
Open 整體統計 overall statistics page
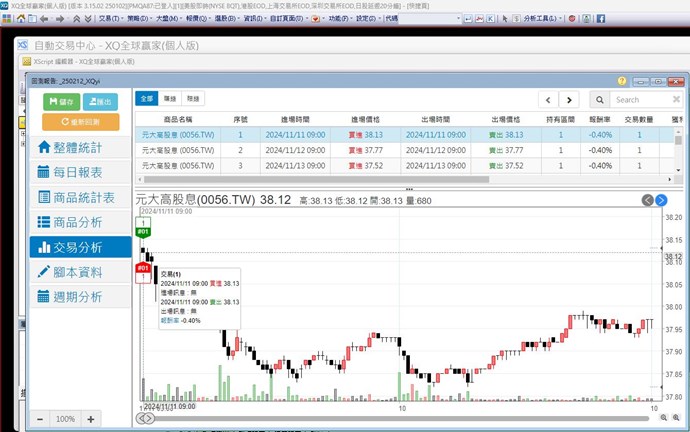click(82, 147)
